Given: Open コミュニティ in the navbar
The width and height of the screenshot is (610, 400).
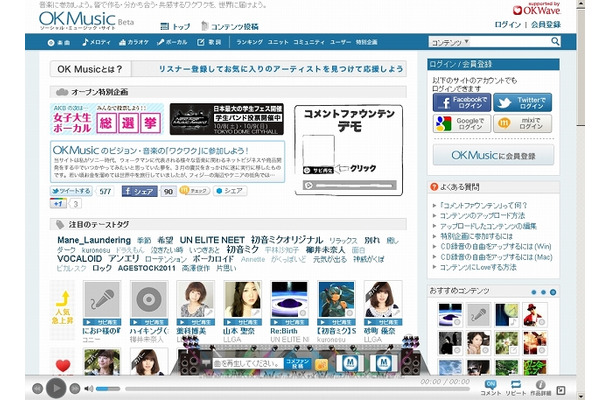Looking at the screenshot, I should (309, 42).
